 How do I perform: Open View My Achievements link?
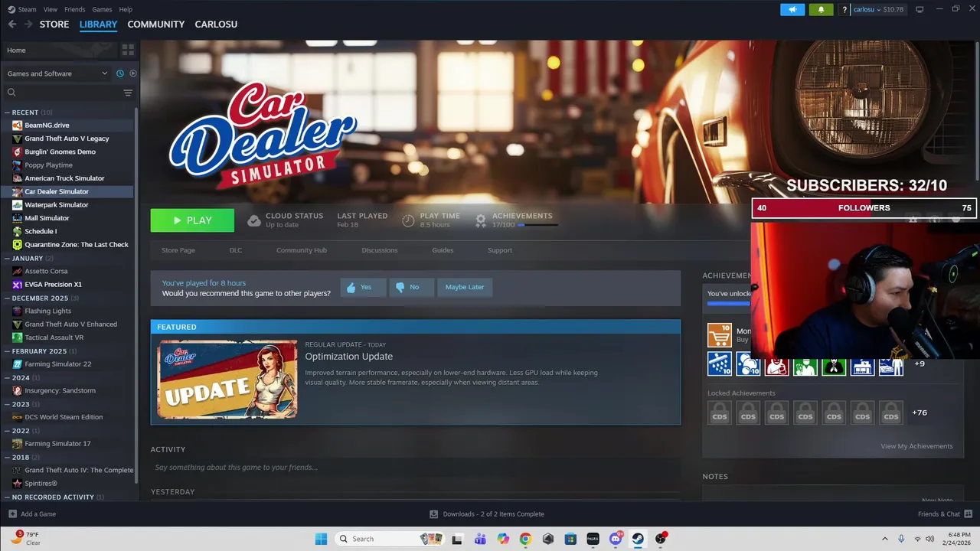click(x=916, y=446)
